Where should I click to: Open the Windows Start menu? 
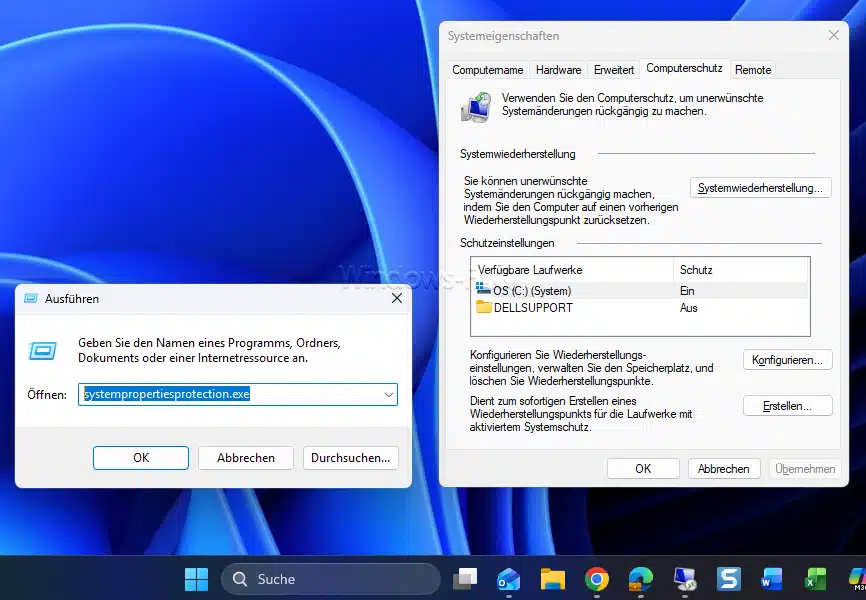point(196,579)
